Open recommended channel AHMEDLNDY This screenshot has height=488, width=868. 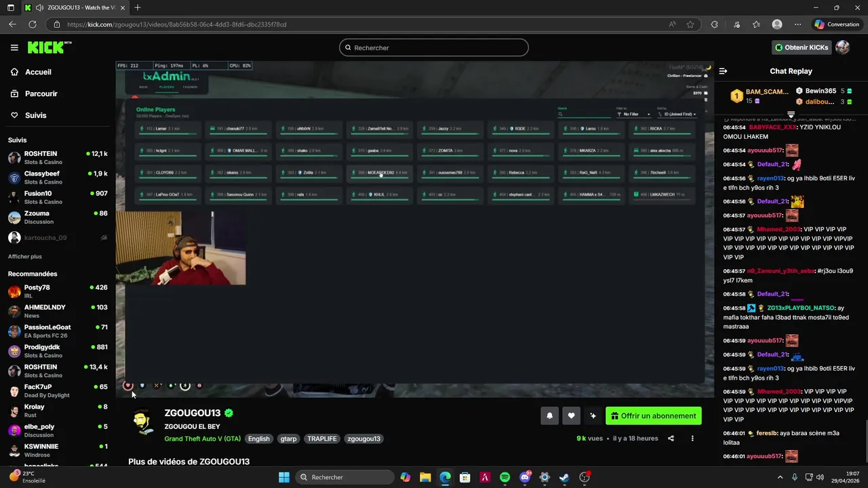[58, 311]
